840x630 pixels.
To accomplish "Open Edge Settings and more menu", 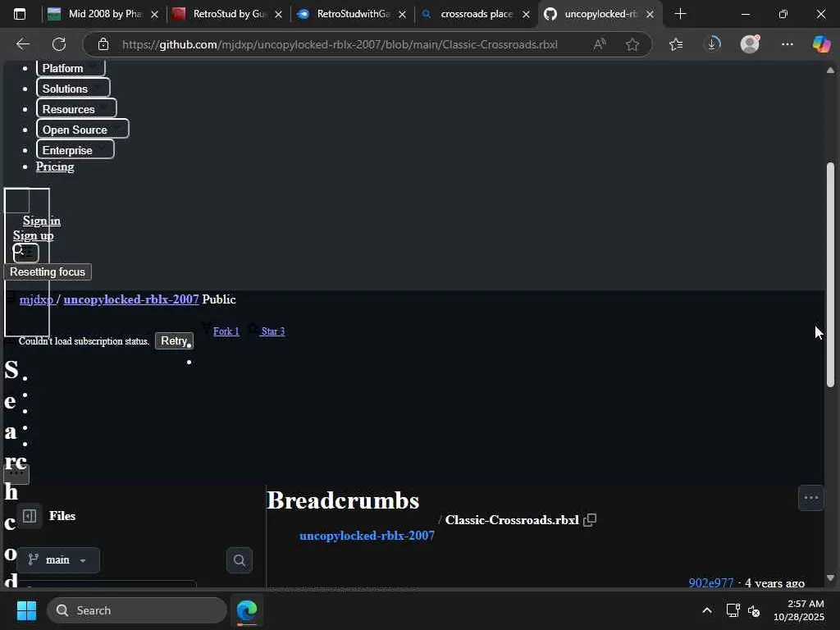I will [787, 44].
